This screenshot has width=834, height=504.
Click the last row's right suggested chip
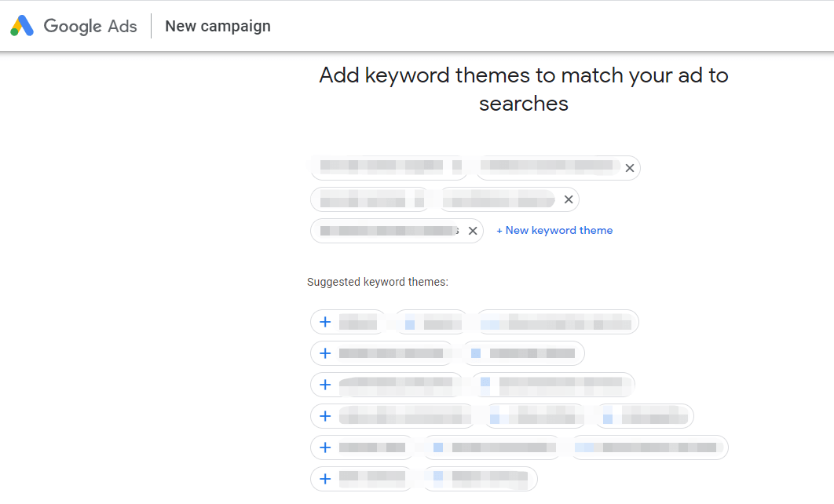[x=481, y=479]
